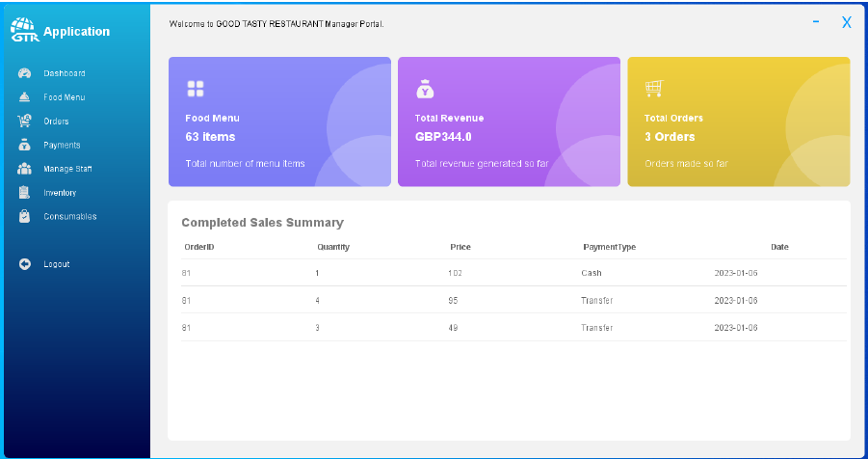Click the Dashboard speedometer icon
This screenshot has width=868, height=459.
coord(25,73)
